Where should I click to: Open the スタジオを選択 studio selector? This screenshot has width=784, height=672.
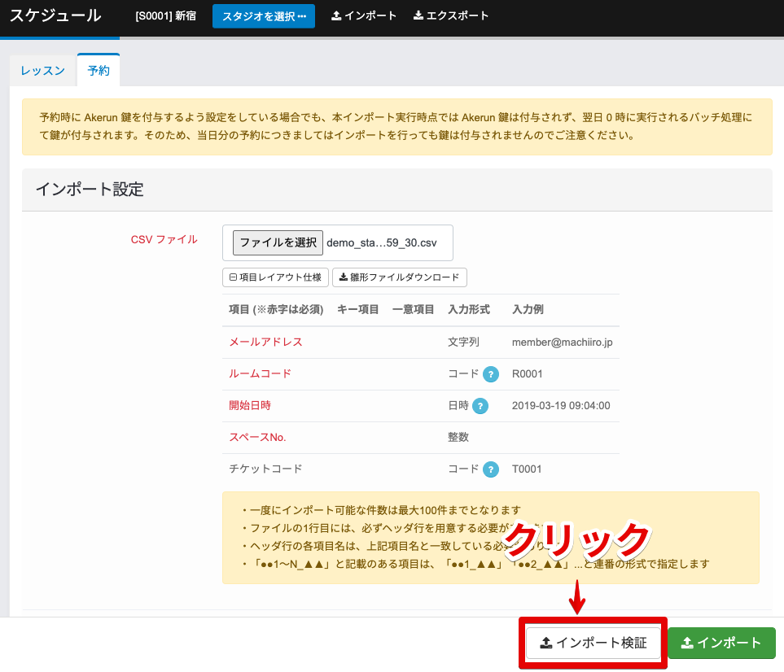pyautogui.click(x=263, y=15)
